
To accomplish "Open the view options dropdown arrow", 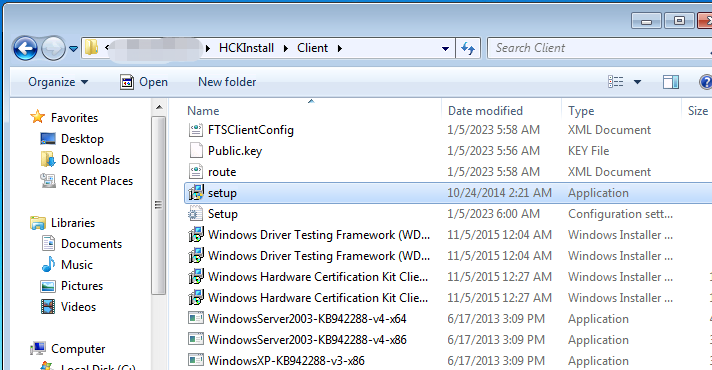I will (x=638, y=82).
